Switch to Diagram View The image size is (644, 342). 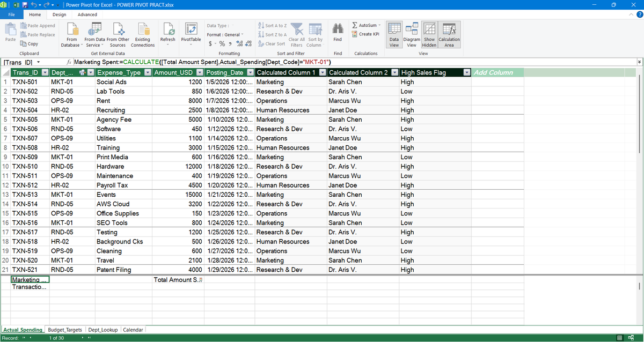click(412, 35)
